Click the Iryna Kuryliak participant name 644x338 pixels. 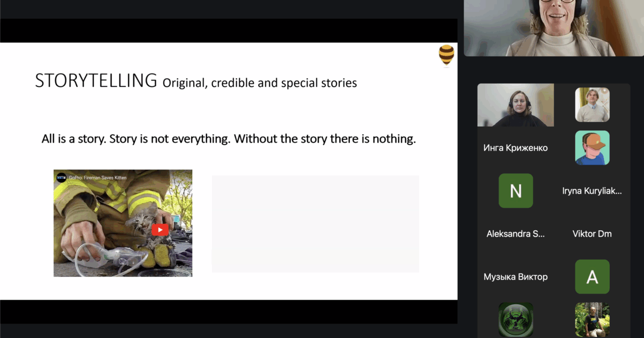[592, 190]
